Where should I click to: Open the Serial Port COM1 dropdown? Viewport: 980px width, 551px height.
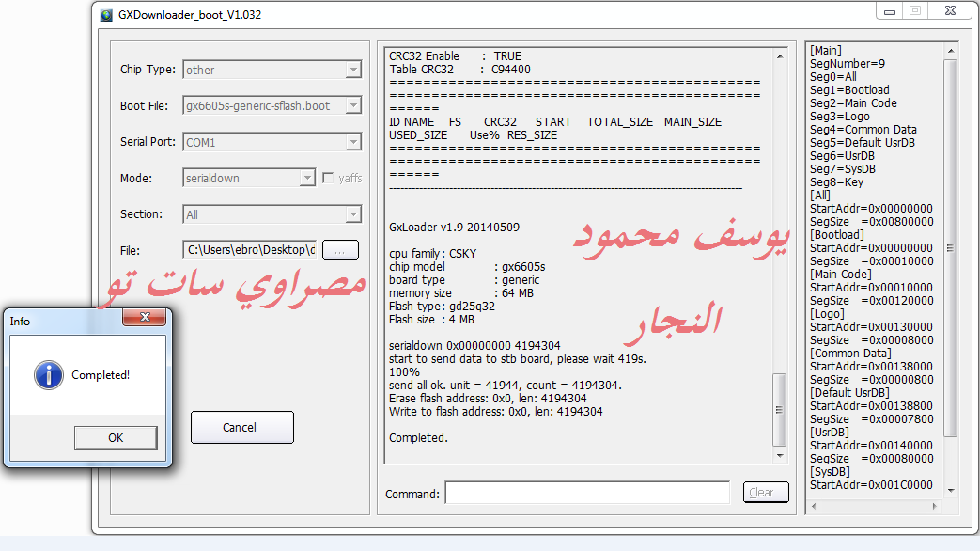coord(353,142)
